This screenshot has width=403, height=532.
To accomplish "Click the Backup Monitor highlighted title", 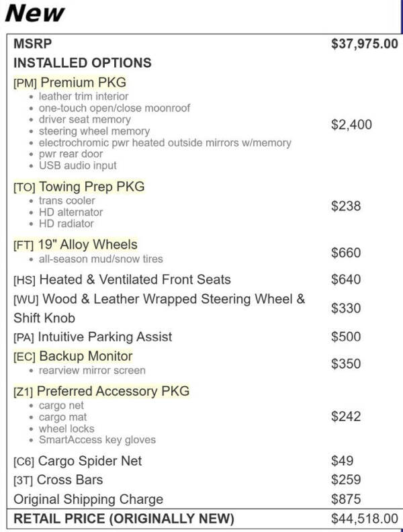I will point(86,356).
